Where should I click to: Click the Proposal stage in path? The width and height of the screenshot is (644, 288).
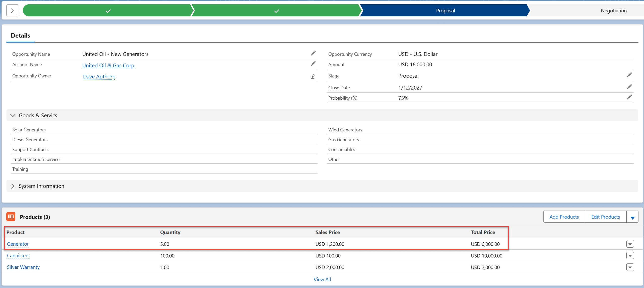pyautogui.click(x=445, y=11)
